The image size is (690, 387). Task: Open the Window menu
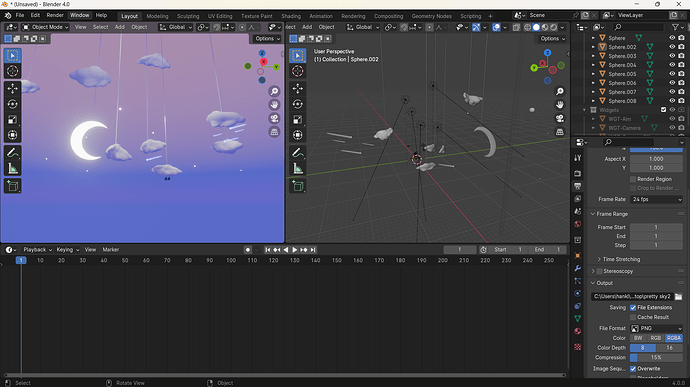tap(79, 15)
